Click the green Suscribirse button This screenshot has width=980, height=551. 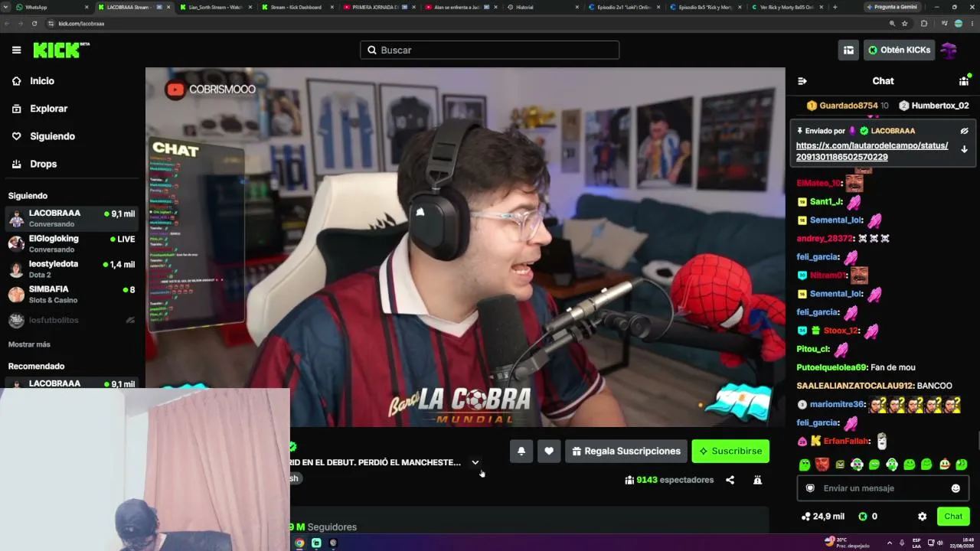(x=730, y=452)
